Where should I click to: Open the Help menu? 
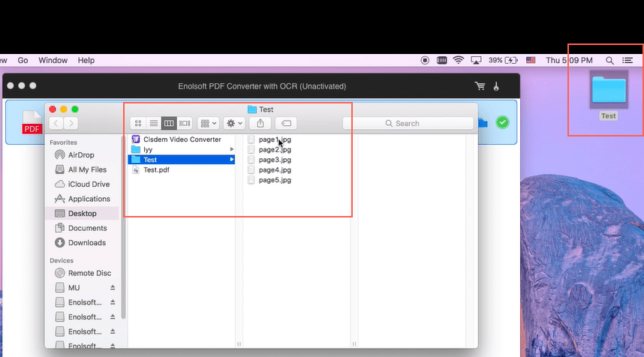click(86, 60)
